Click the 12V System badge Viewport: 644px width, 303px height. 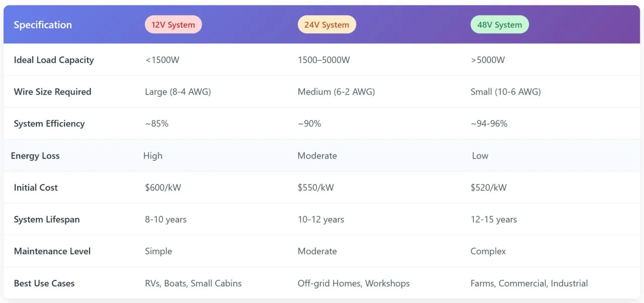point(173,25)
